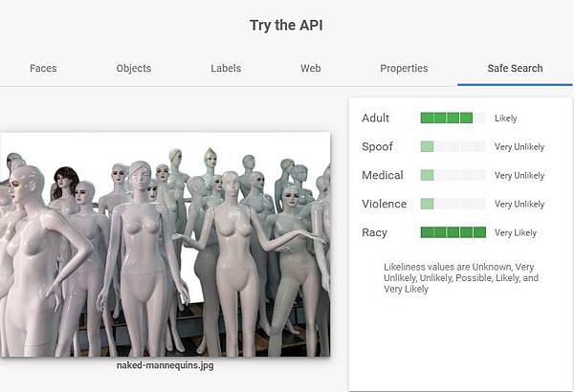This screenshot has height=392, width=574.
Task: Click 'Very Unlikely' value beside Violence
Action: point(519,204)
